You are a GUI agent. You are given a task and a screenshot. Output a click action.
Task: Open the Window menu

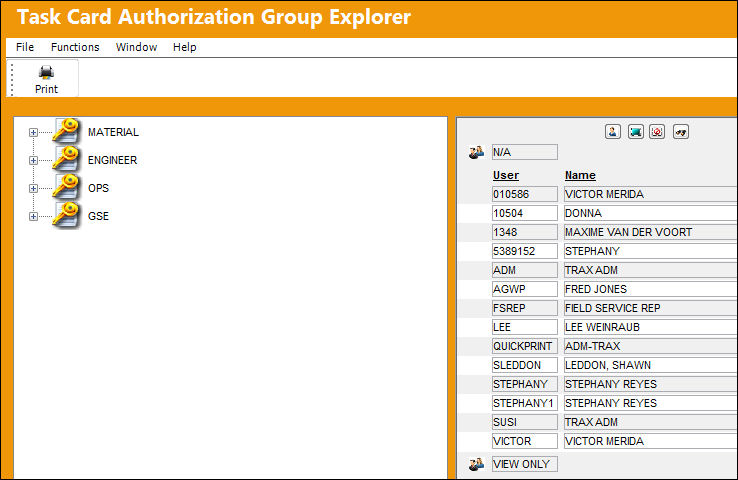136,47
